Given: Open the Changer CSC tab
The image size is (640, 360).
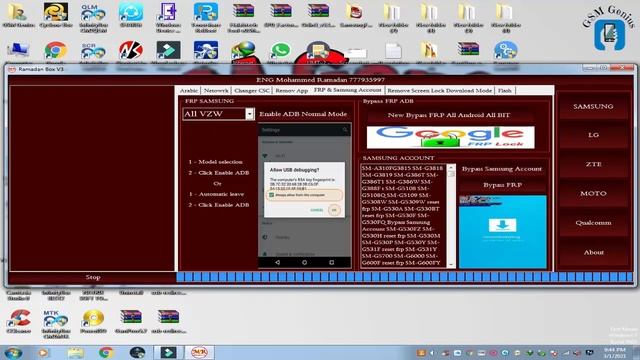Looking at the screenshot, I should click(252, 90).
